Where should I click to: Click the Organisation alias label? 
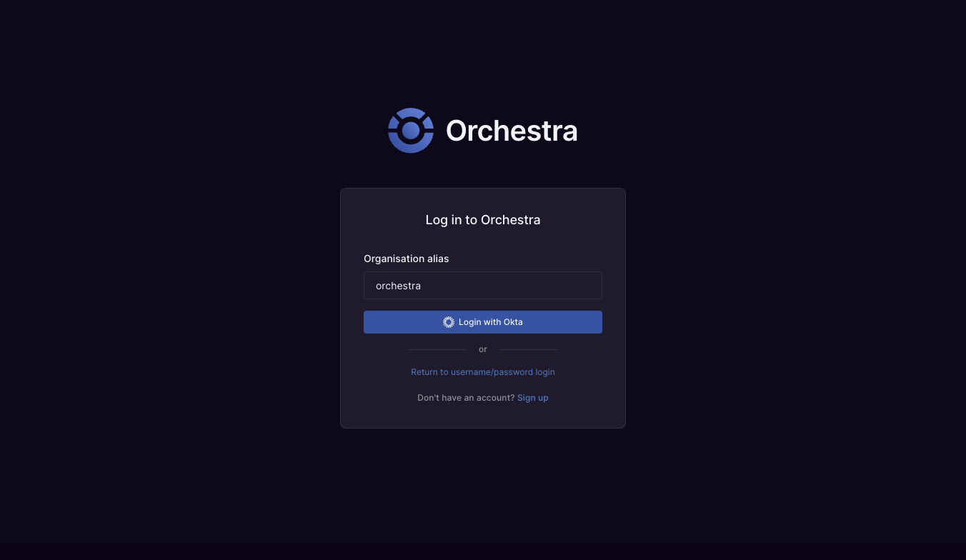[x=406, y=259]
